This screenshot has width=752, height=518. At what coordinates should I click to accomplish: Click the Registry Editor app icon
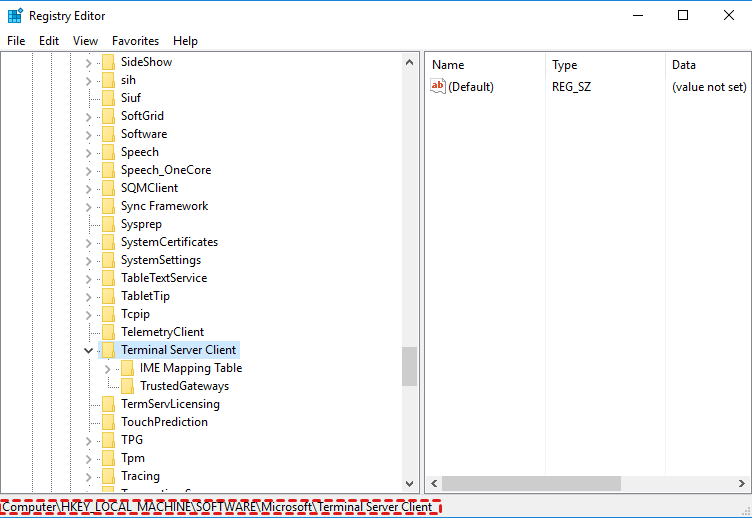tap(15, 15)
